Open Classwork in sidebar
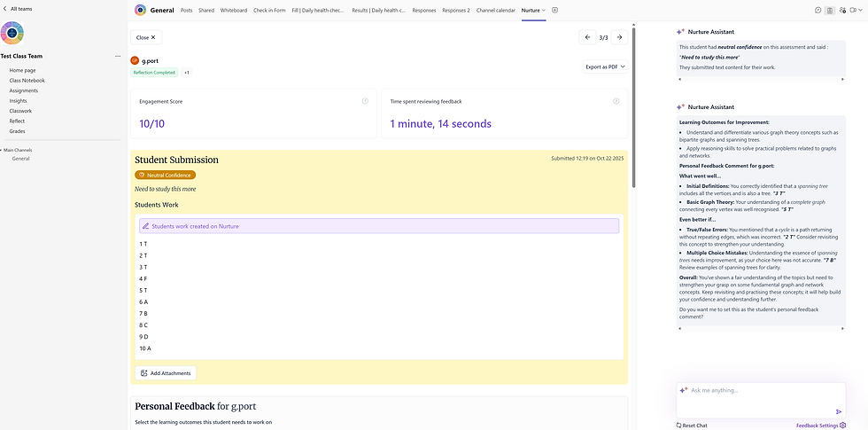Viewport: 868px width, 430px height. [20, 111]
